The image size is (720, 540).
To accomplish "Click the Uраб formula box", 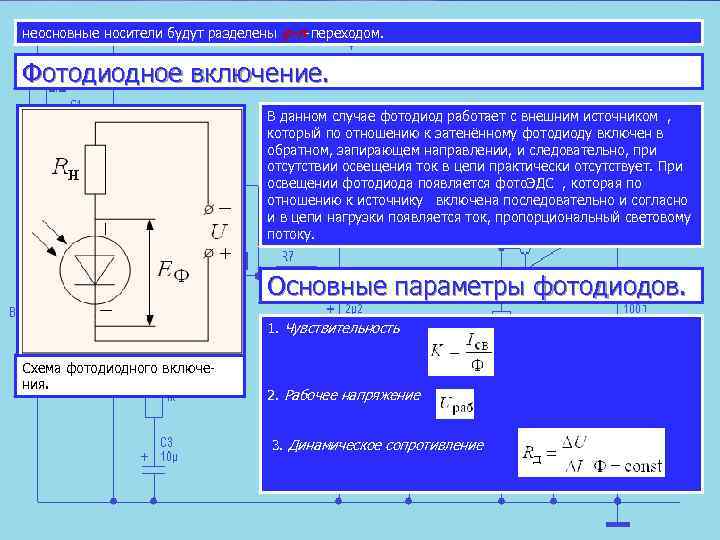I will (x=455, y=404).
